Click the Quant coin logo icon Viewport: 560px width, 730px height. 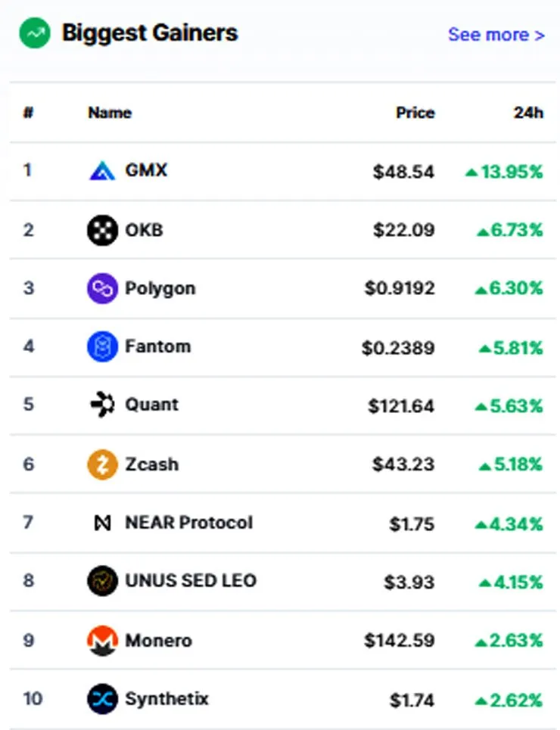tap(102, 405)
